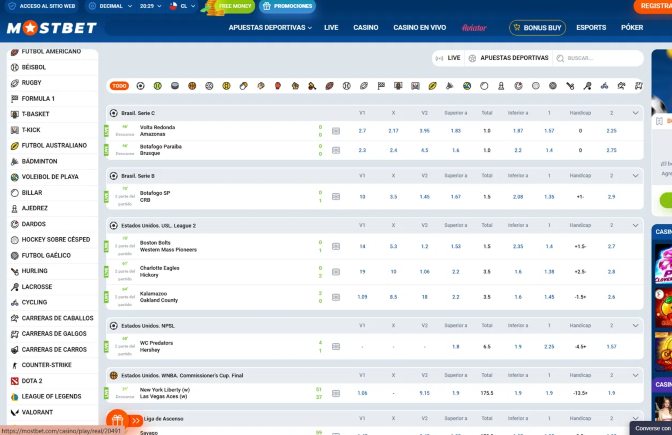
Task: Open Póker in the top navigation
Action: [x=632, y=27]
